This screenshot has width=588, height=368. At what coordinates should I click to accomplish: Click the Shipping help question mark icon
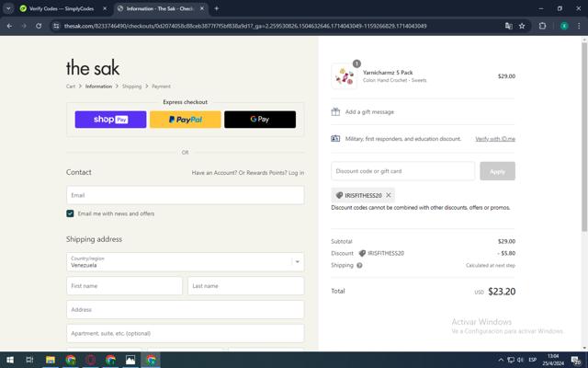[x=359, y=266]
